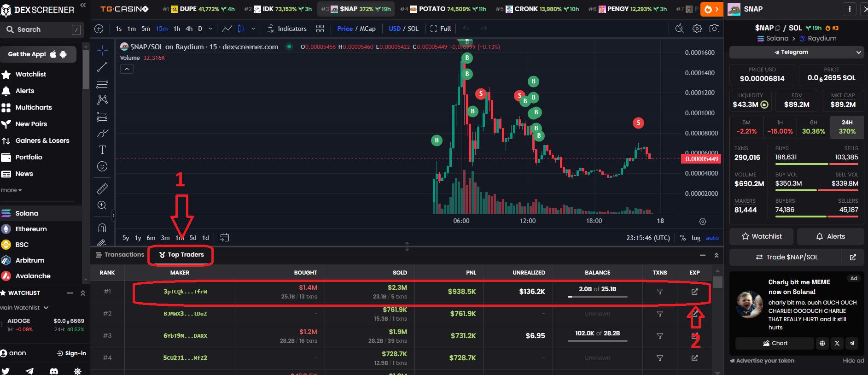This screenshot has width=868, height=375.
Task: Open the emoji sticker tool
Action: coord(102,166)
